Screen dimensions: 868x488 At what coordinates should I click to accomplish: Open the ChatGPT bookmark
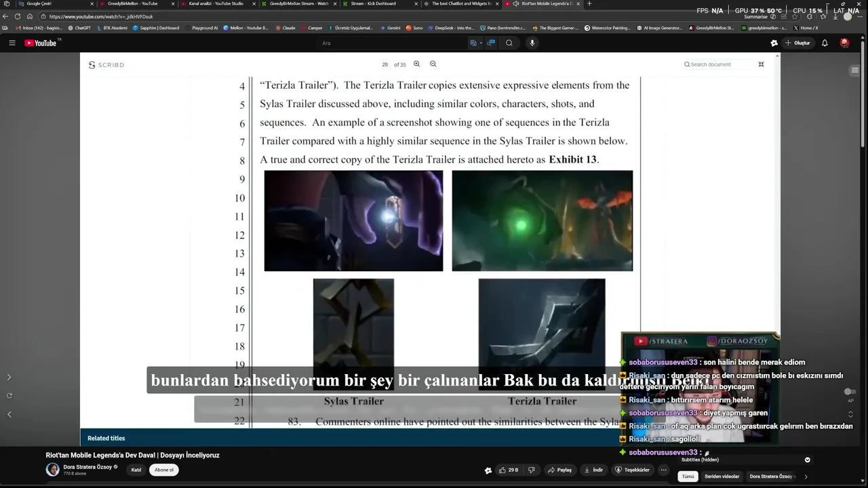pyautogui.click(x=79, y=28)
